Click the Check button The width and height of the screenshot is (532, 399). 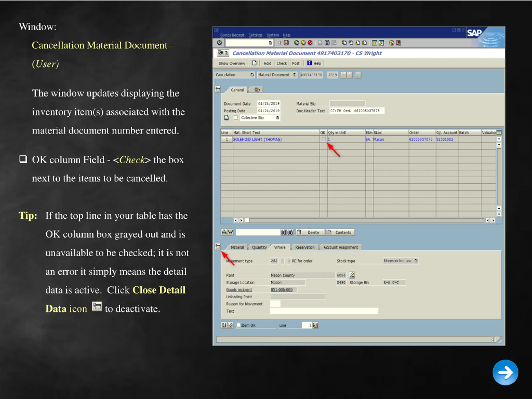tap(282, 63)
